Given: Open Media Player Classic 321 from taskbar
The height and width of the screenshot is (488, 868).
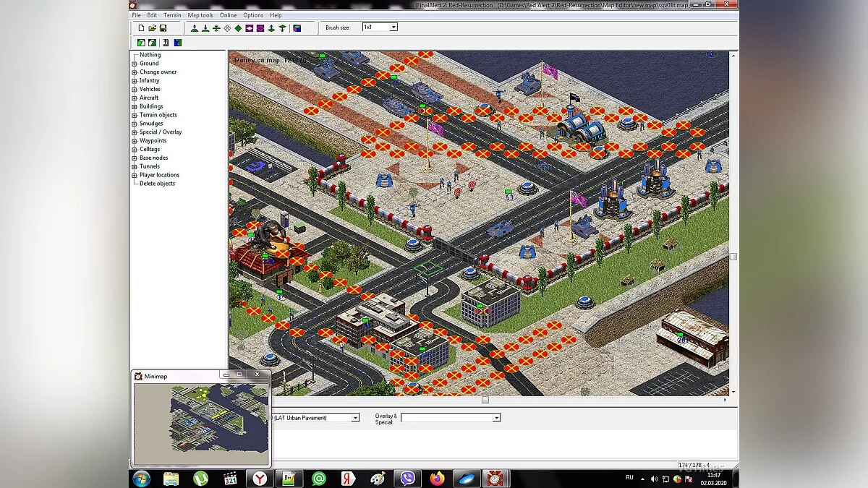Looking at the screenshot, I should coord(231,479).
